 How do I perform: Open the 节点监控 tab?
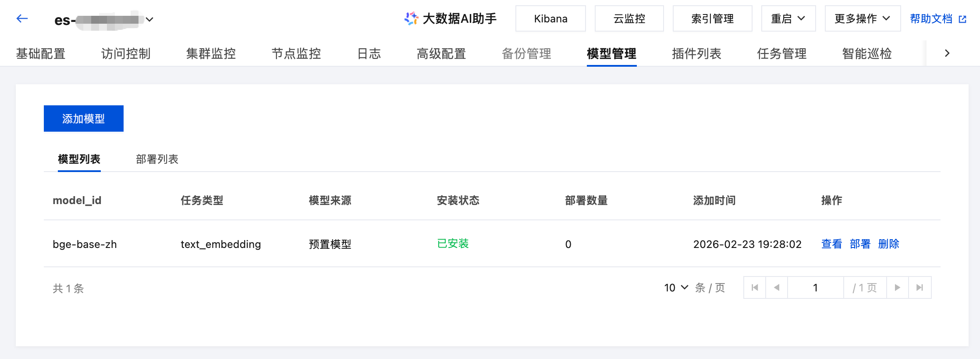(x=296, y=54)
